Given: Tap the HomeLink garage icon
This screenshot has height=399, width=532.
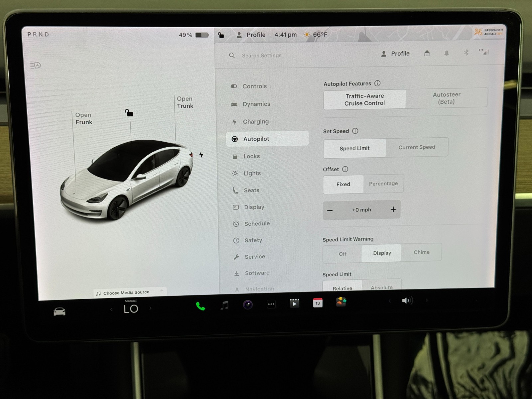Looking at the screenshot, I should click(427, 53).
